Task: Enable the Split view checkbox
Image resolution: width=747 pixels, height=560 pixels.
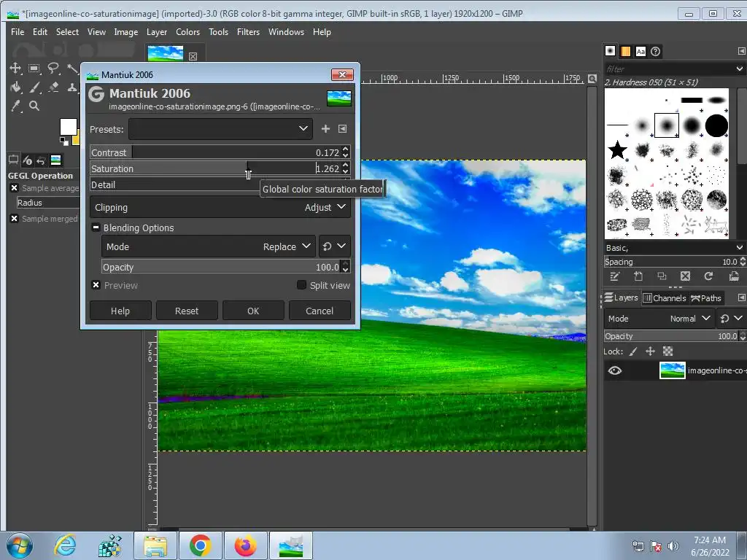Action: click(x=301, y=285)
